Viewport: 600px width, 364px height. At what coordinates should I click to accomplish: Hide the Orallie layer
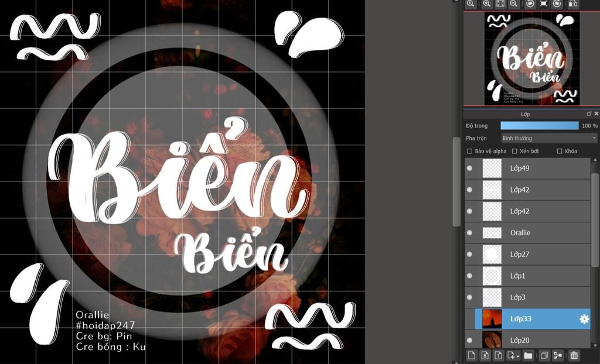point(469,232)
